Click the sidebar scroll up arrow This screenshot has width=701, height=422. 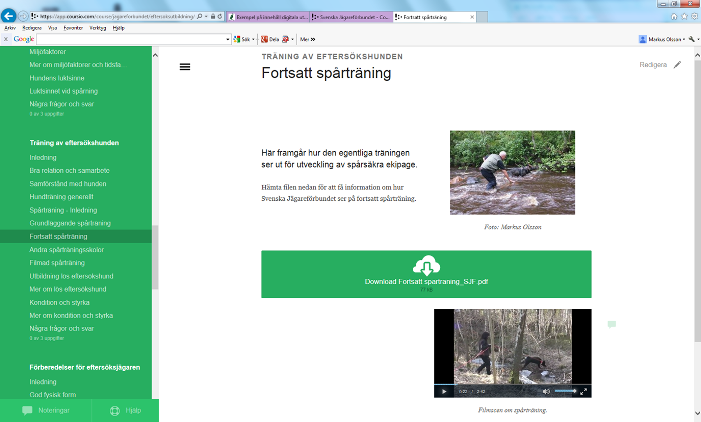pyautogui.click(x=155, y=55)
